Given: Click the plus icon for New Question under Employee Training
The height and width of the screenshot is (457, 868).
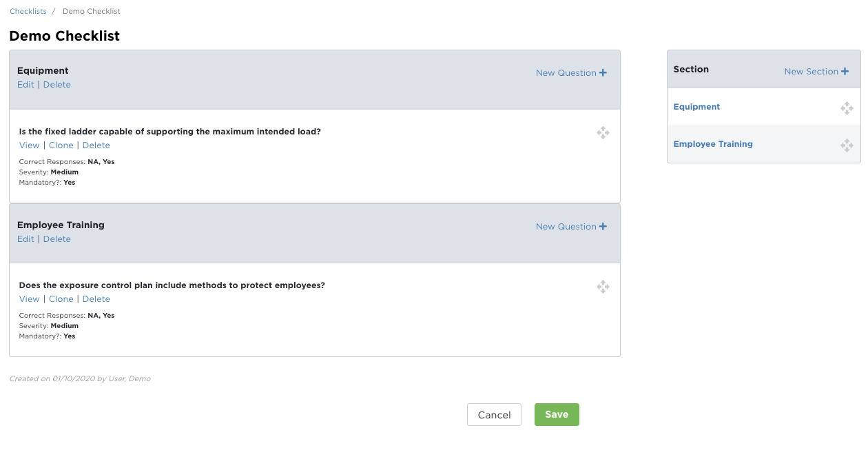Looking at the screenshot, I should [603, 227].
